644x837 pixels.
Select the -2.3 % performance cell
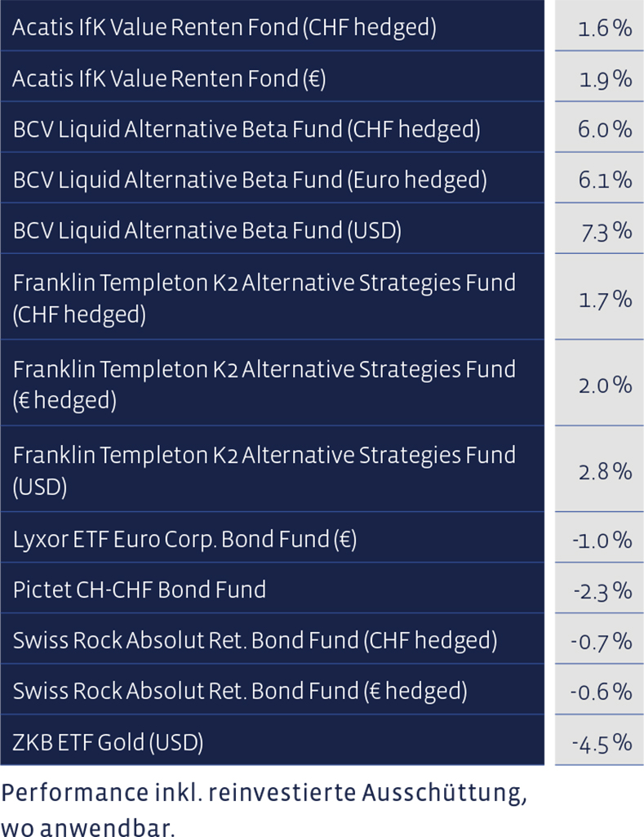point(599,588)
